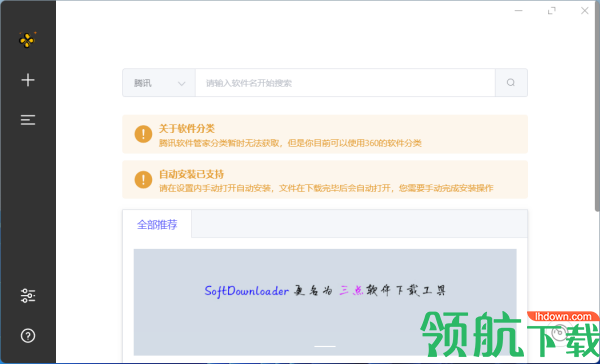Click the bee logo in sidebar

28,40
